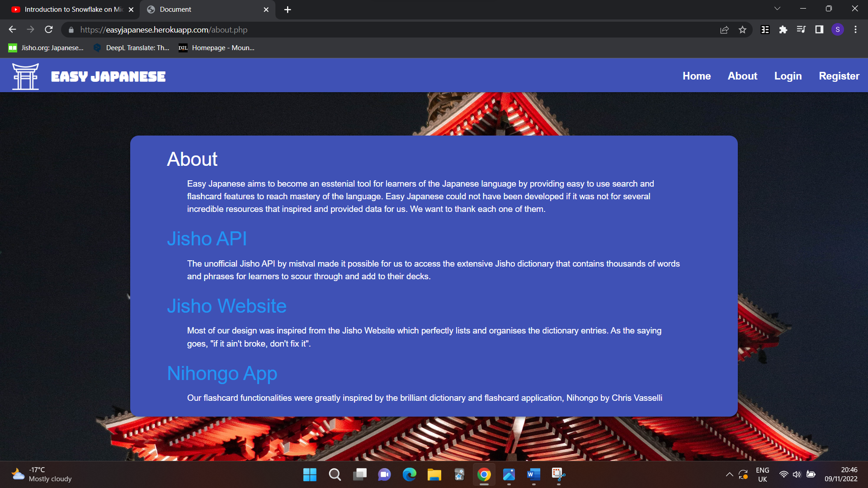
Task: Open the reader extension icon in toolbar
Action: pyautogui.click(x=765, y=30)
